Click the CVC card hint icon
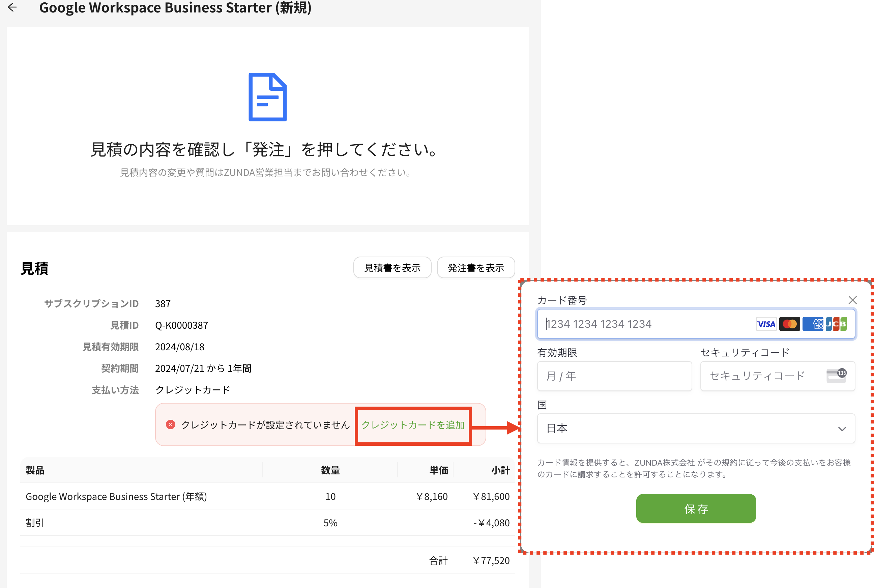Screen dimensions: 874x588 click(x=837, y=375)
